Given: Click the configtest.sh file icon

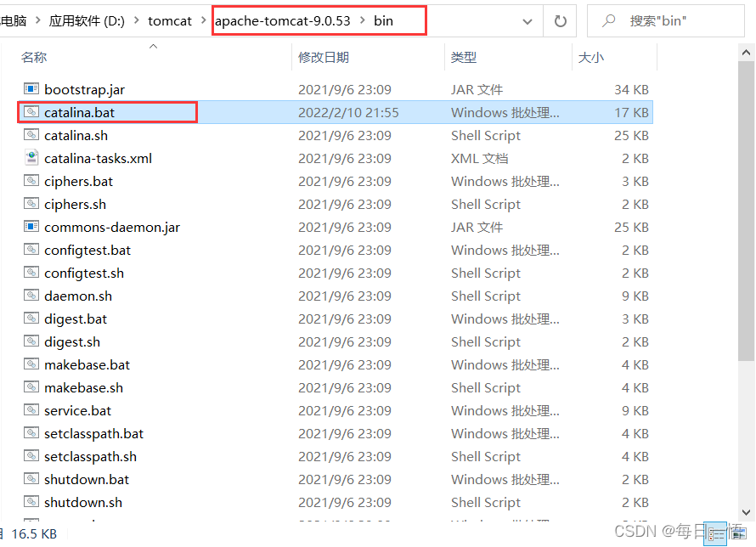Looking at the screenshot, I should click(x=31, y=273).
